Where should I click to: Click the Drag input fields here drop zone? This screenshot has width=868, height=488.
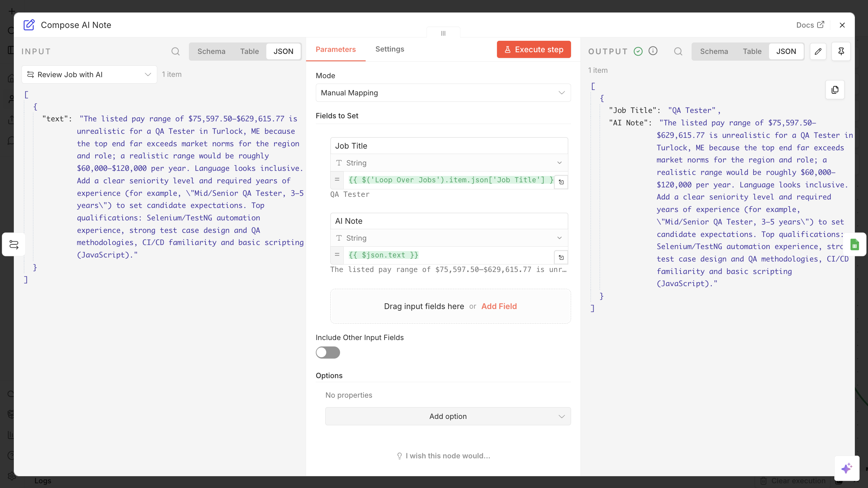pos(450,306)
